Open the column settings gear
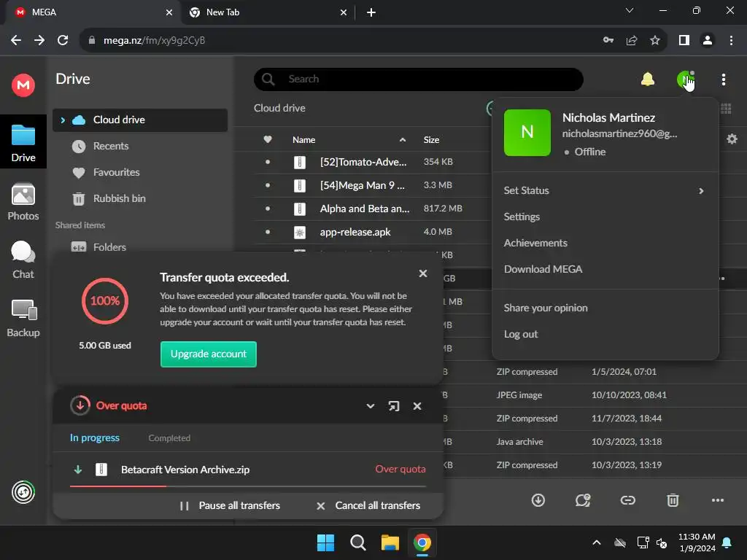This screenshot has width=747, height=560. click(x=732, y=139)
